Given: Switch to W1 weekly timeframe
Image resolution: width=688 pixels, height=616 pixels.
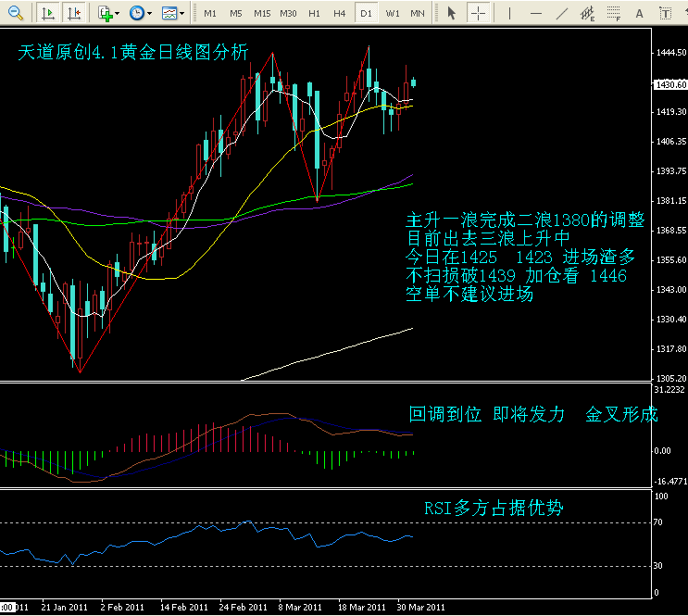Looking at the screenshot, I should [x=393, y=14].
